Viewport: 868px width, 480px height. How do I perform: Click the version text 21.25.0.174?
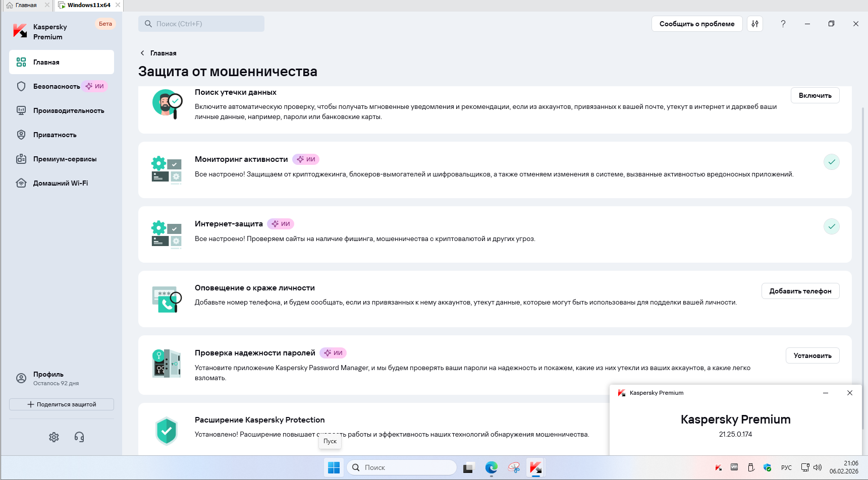coord(735,434)
